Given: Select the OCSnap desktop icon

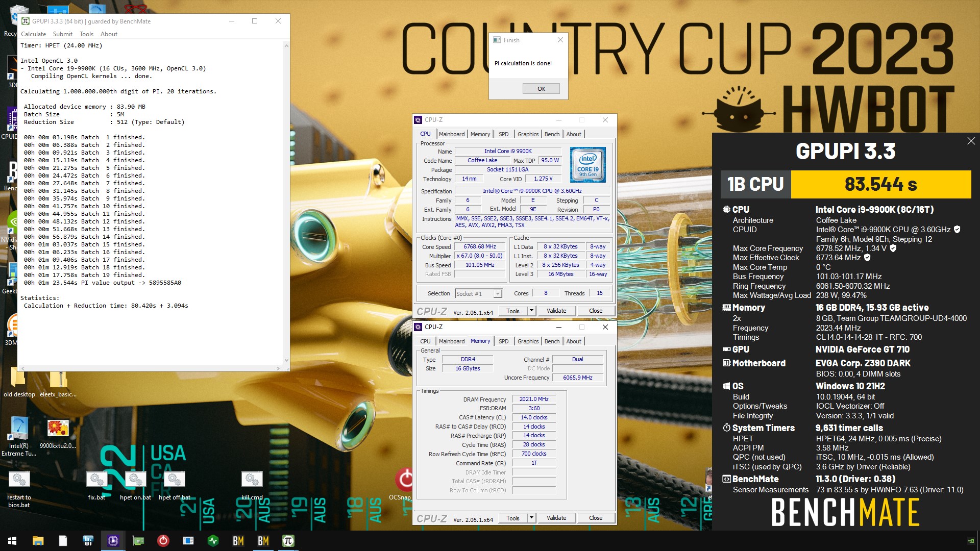Looking at the screenshot, I should pyautogui.click(x=403, y=485).
